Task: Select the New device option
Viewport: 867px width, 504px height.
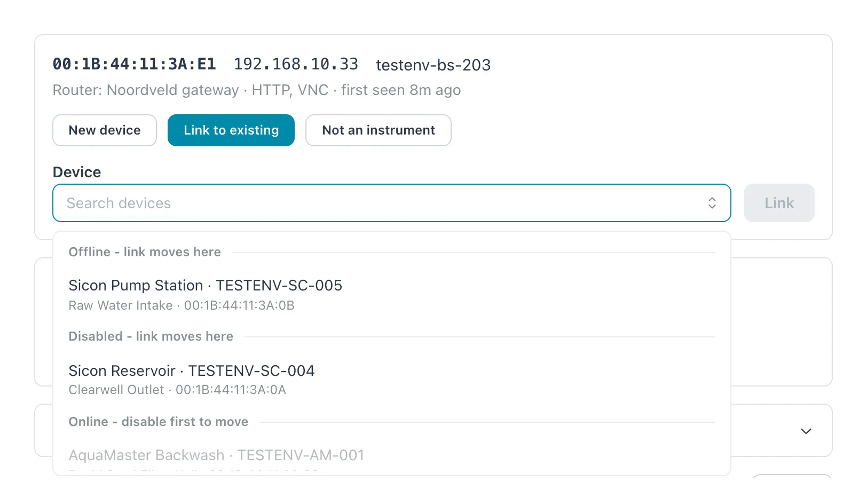Action: 105,130
